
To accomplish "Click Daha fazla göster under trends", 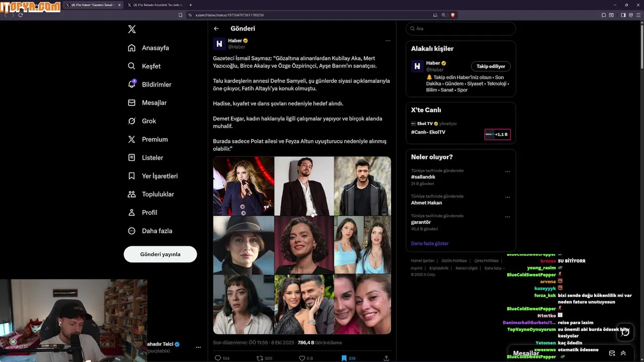I will coord(430,243).
